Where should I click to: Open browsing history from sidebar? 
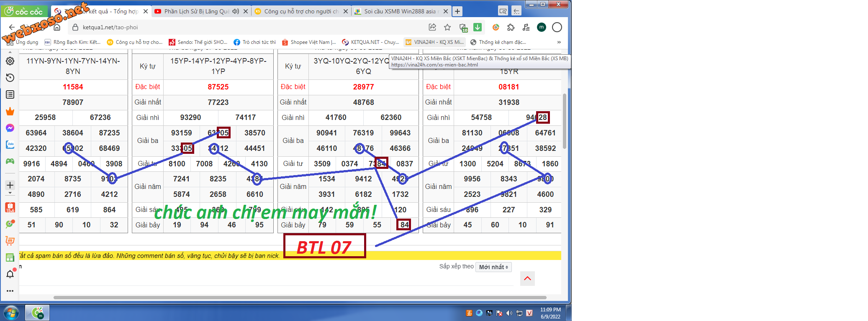[x=10, y=78]
